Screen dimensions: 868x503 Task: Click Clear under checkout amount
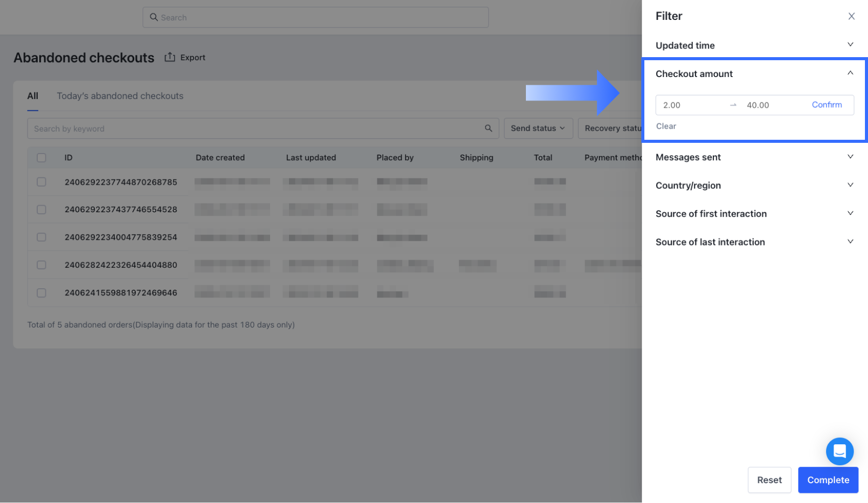666,126
